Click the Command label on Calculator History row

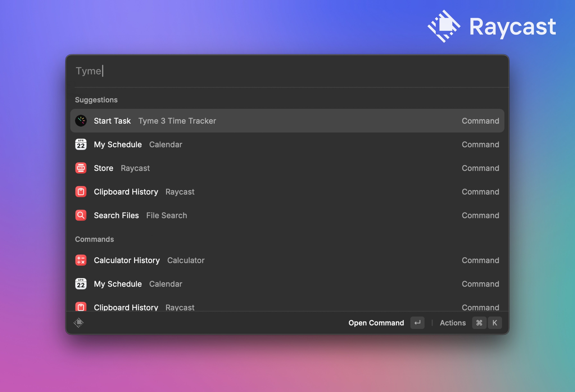point(481,260)
